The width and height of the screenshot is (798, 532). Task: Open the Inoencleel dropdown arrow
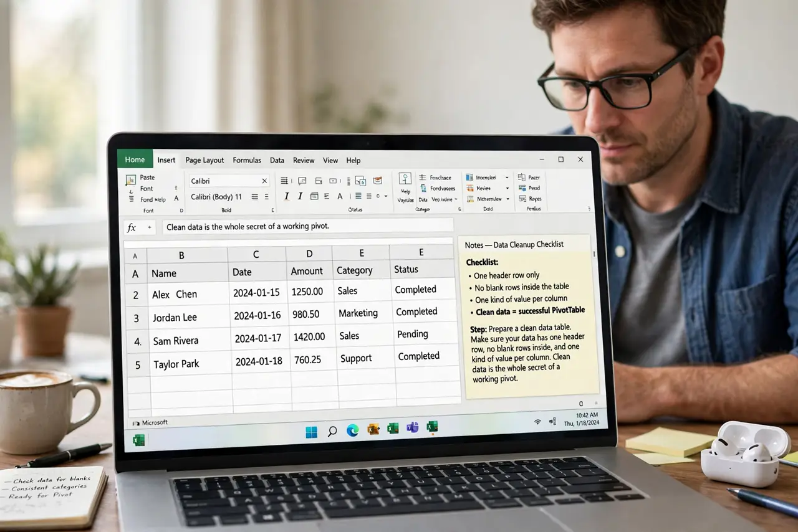click(507, 178)
